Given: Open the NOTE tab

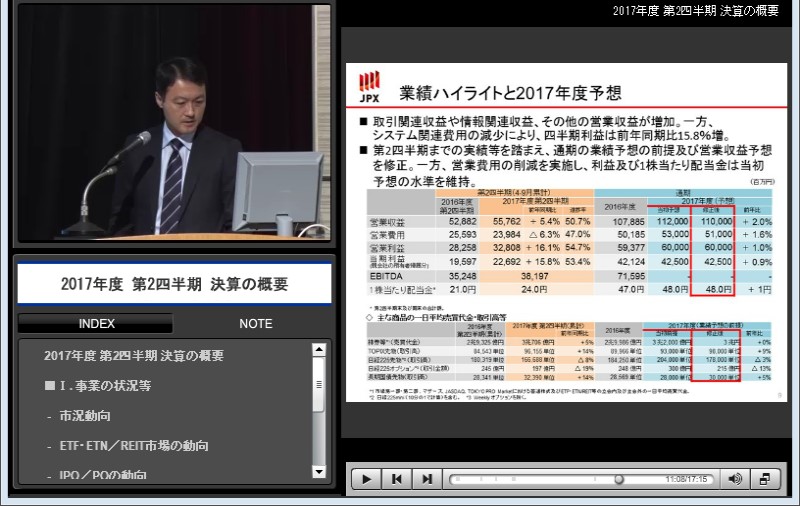Looking at the screenshot, I should pyautogui.click(x=256, y=323).
